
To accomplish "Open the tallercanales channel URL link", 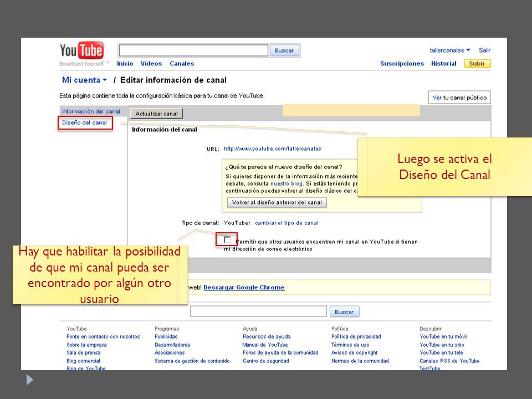I will tap(273, 149).
